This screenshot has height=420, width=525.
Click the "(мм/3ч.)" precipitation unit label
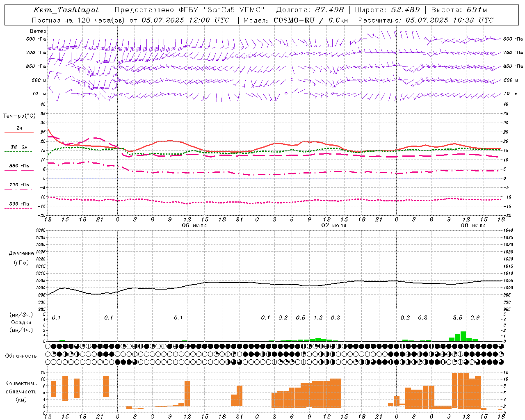(x=21, y=315)
